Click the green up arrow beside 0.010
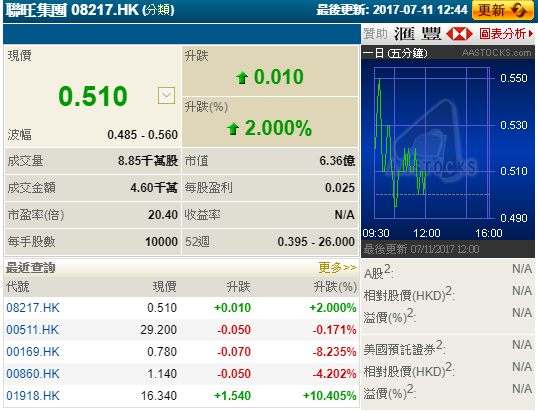538x411 pixels. click(242, 78)
